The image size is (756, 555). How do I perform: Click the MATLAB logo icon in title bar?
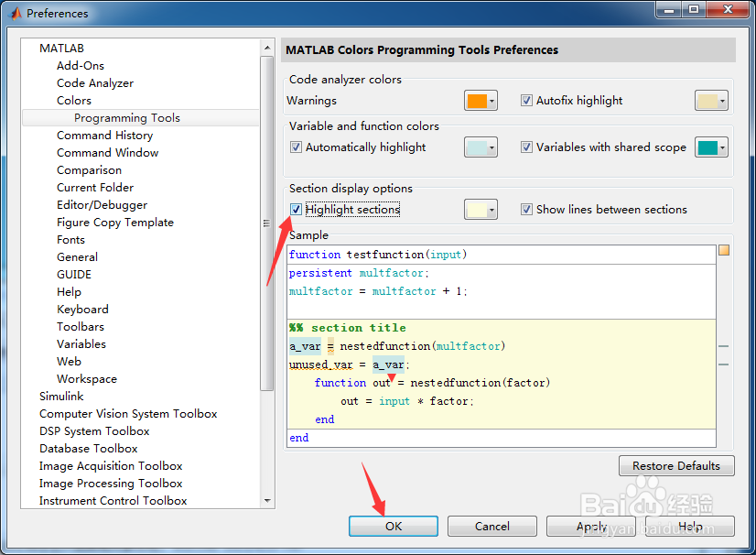coord(16,13)
